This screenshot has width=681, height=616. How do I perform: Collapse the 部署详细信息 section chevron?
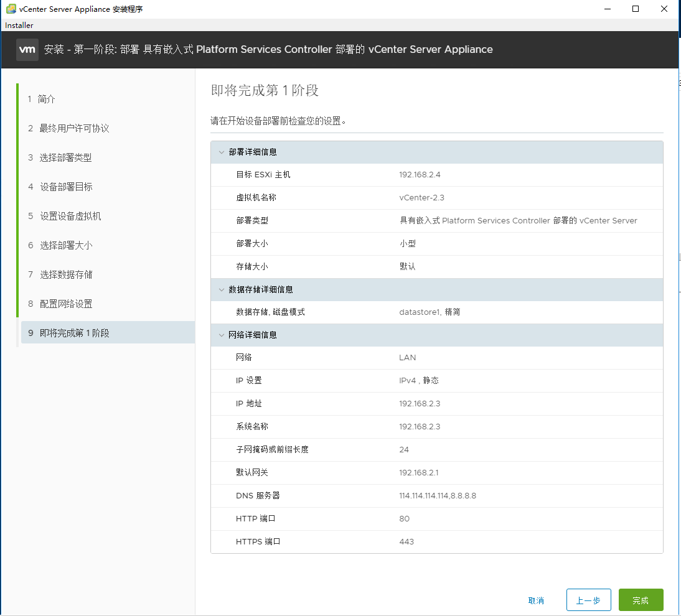(222, 152)
